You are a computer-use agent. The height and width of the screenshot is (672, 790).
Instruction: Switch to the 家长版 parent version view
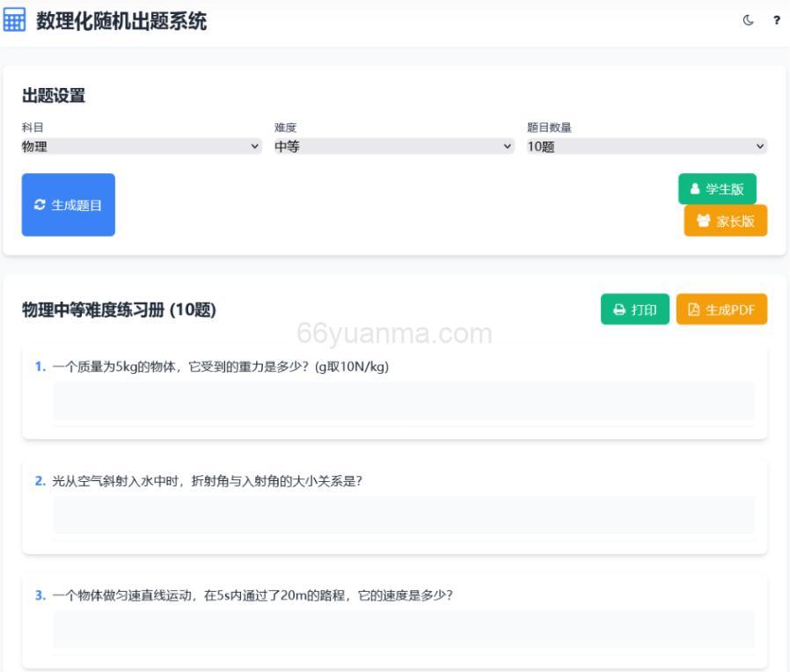tap(726, 221)
